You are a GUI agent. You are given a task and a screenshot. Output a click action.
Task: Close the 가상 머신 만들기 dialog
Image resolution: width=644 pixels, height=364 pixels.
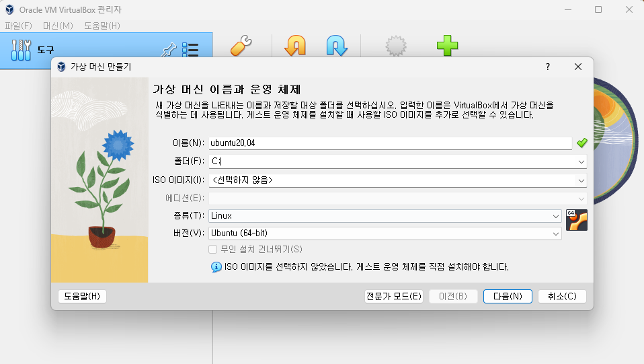578,67
